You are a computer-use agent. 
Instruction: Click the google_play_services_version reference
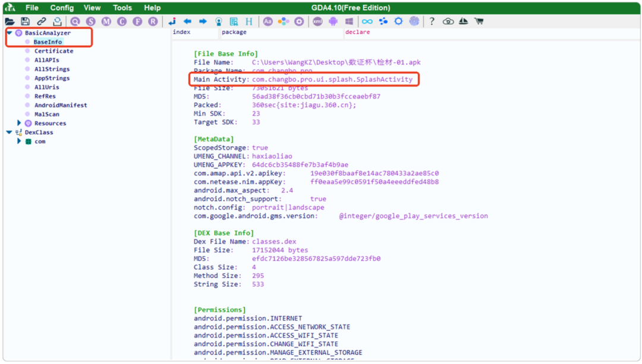(x=414, y=216)
